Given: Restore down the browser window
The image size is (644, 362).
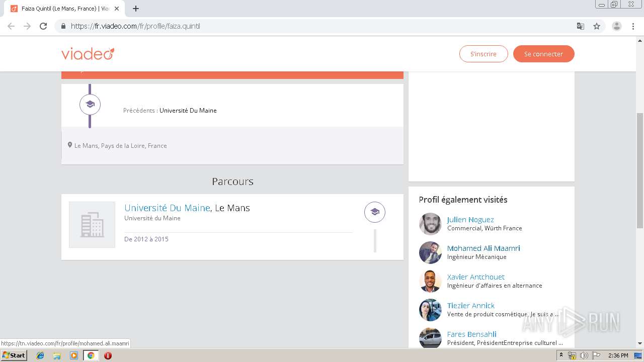Looking at the screenshot, I should 614,4.
